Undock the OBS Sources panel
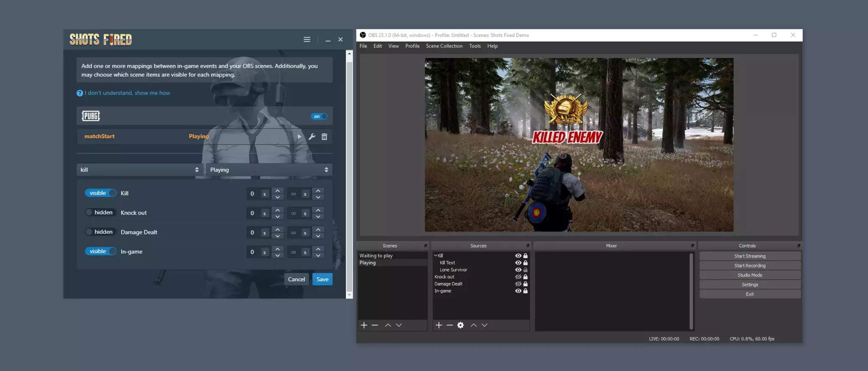This screenshot has height=371, width=868. tap(528, 246)
